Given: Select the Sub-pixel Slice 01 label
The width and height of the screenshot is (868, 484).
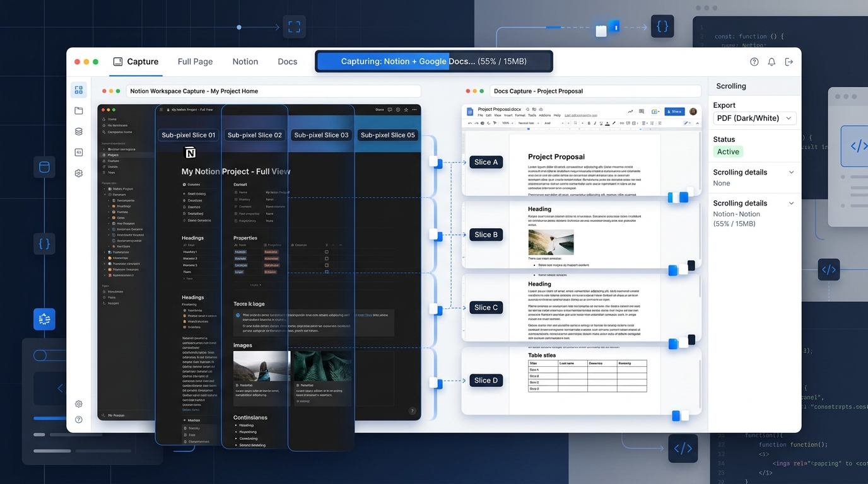Looking at the screenshot, I should point(189,135).
